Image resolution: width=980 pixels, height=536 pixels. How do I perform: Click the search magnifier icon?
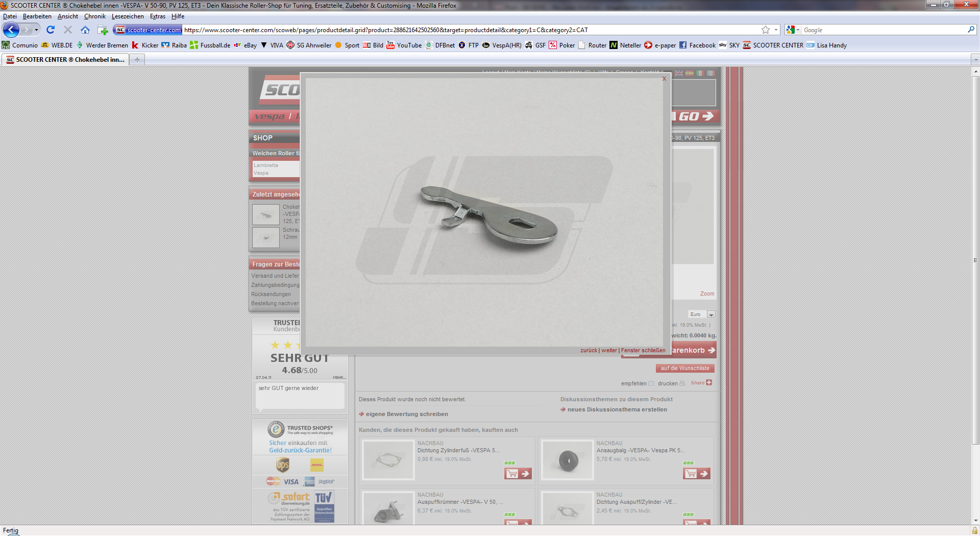[x=970, y=30]
